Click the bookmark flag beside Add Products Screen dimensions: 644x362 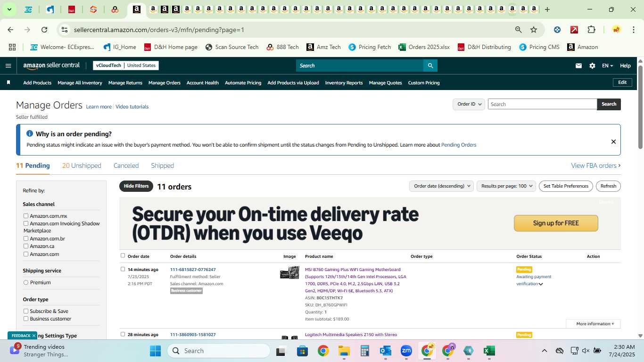[x=8, y=82]
